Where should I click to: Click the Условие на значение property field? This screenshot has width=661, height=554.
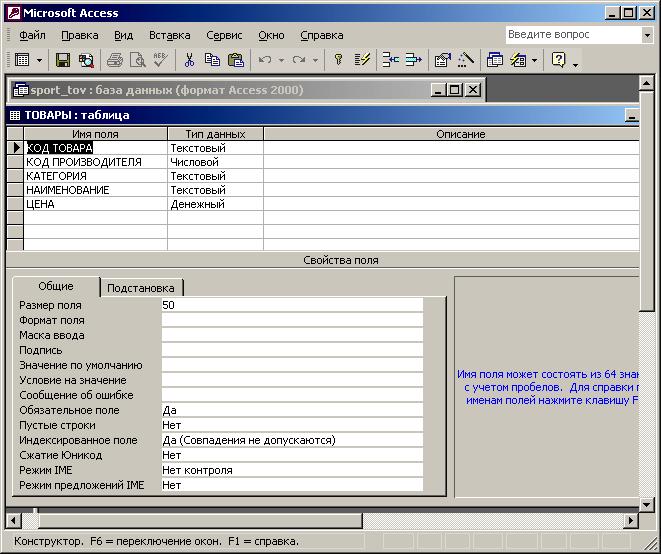pos(292,380)
